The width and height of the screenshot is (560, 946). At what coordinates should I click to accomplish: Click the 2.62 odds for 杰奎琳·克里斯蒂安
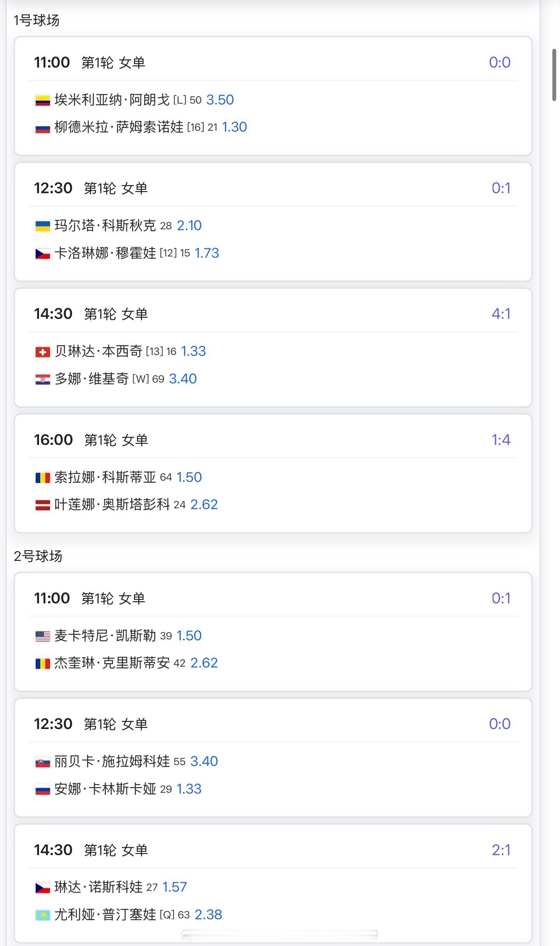pos(204,663)
